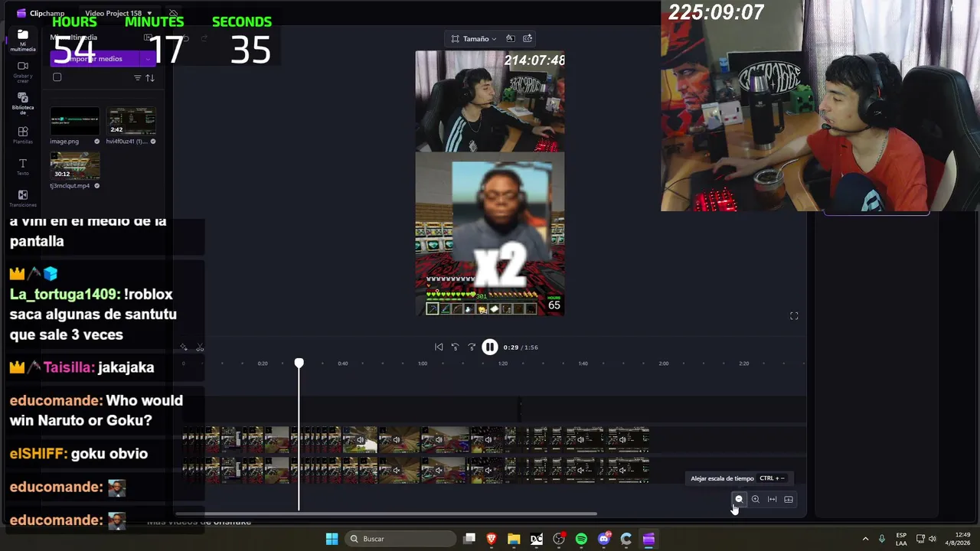Zoom in the timeline scale
This screenshot has width=980, height=551.
coord(756,499)
